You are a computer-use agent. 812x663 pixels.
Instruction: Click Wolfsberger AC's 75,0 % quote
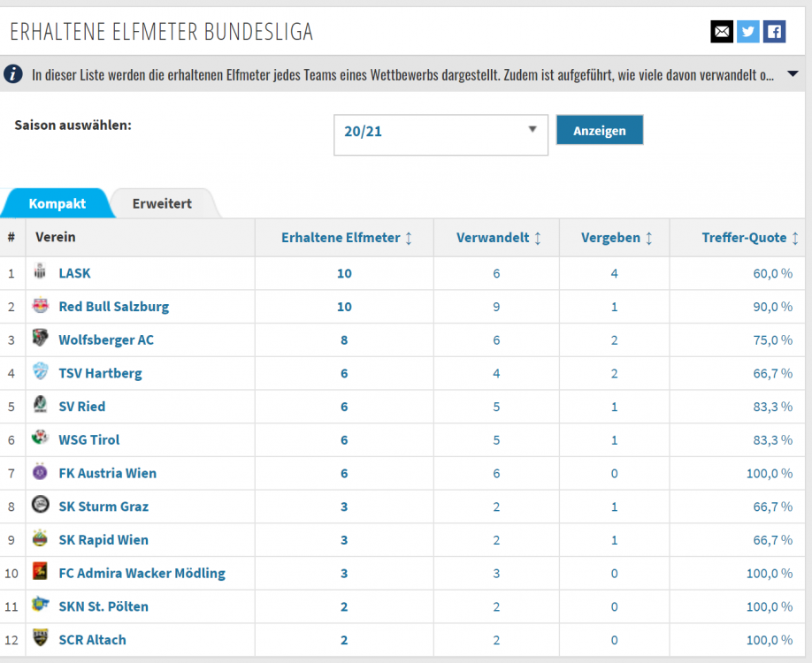[x=773, y=340]
